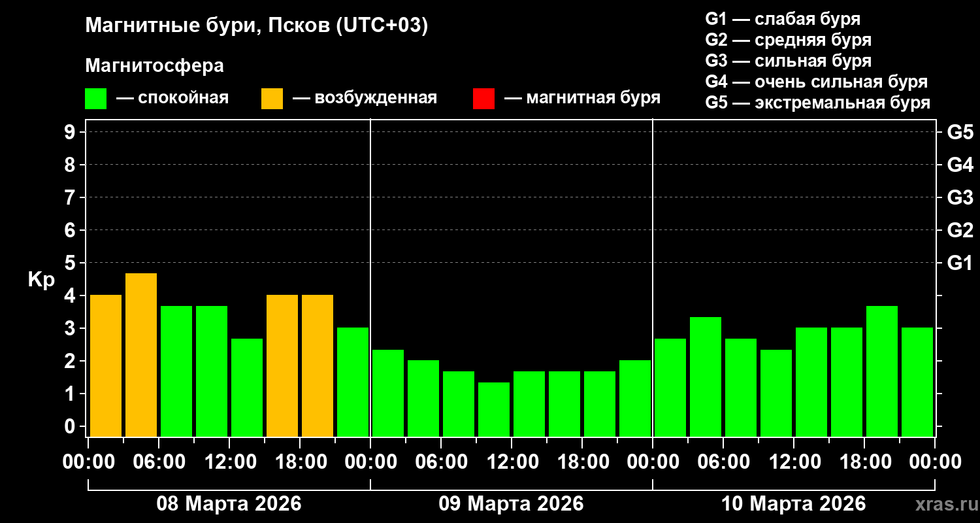Click the 18:00–21:00 bar on 10 March
The width and height of the screenshot is (980, 523).
[882, 371]
